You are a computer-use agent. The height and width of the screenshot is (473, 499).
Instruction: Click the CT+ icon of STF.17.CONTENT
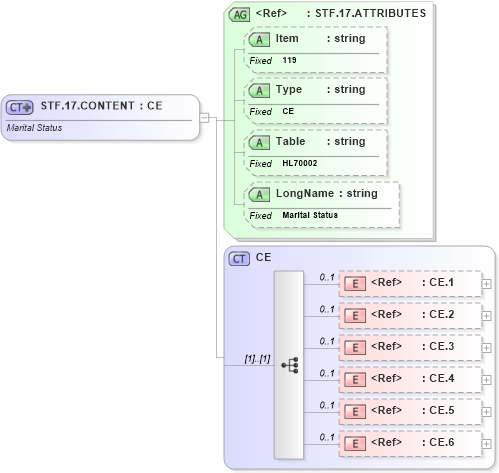20,107
